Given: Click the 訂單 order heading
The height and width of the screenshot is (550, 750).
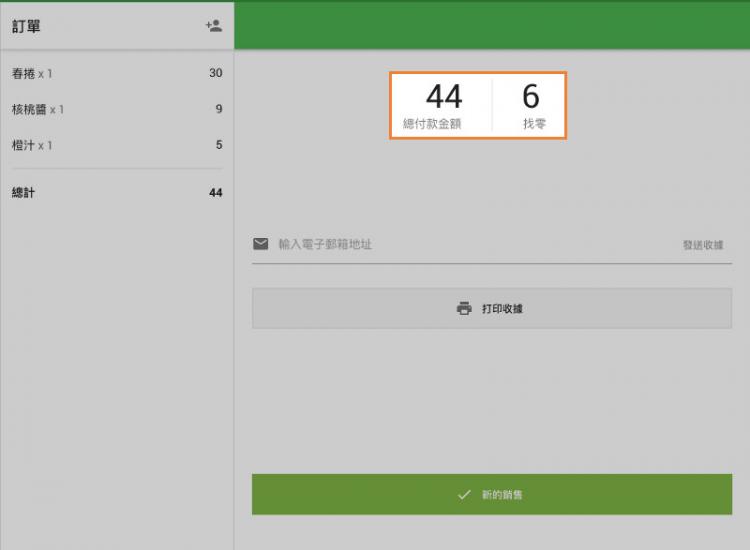Looking at the screenshot, I should [x=26, y=26].
